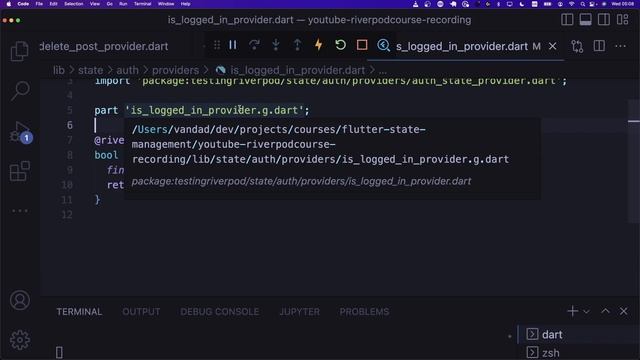Switch to delete_post_provider.dart tab
640x360 pixels.
pyautogui.click(x=104, y=46)
